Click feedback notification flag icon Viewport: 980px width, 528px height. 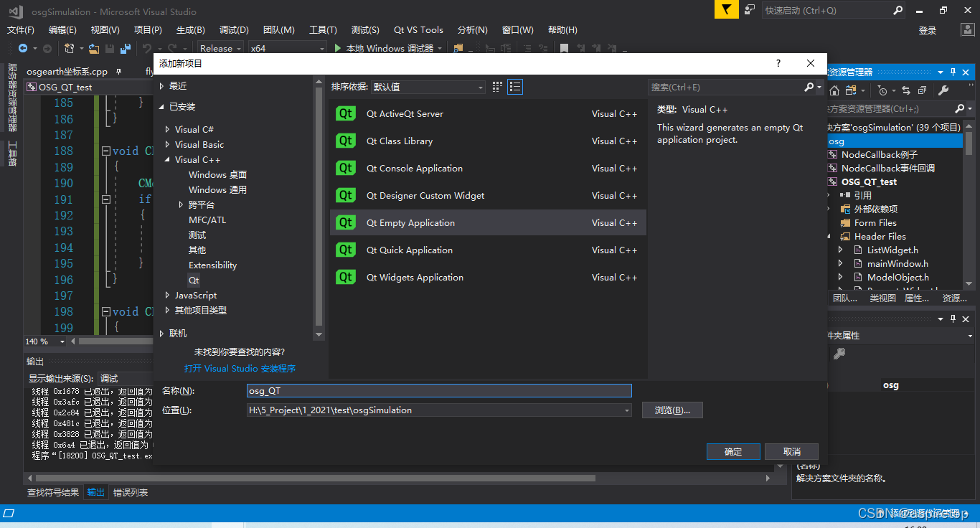727,9
